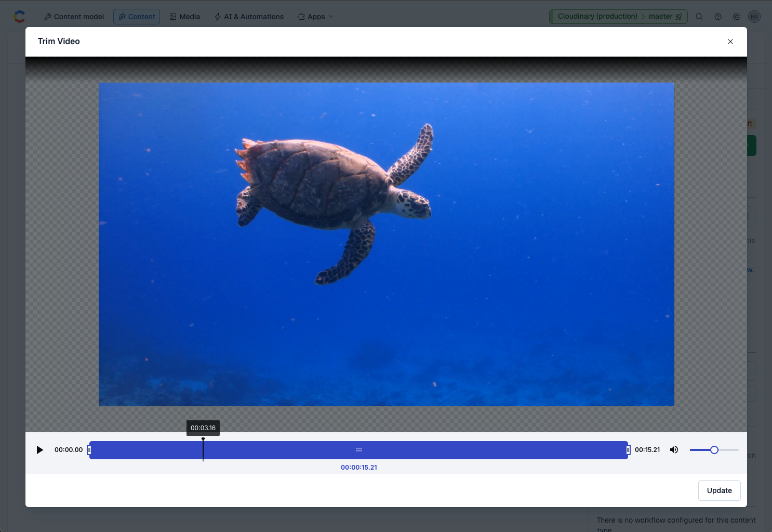Click the search magnifier icon
The width and height of the screenshot is (772, 532).
pyautogui.click(x=699, y=17)
